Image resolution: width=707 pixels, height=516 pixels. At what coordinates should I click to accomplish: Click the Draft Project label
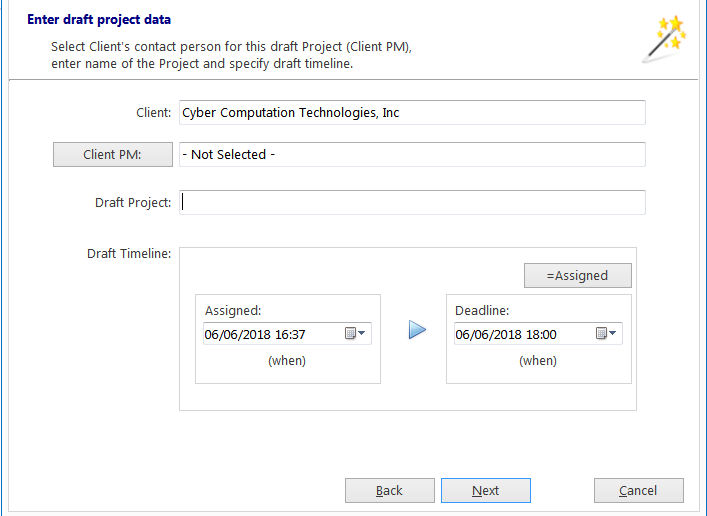(x=133, y=203)
